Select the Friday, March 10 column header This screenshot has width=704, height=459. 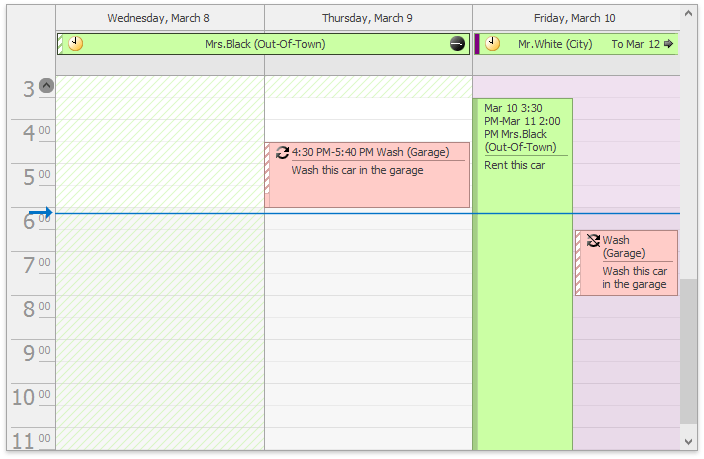coord(576,18)
